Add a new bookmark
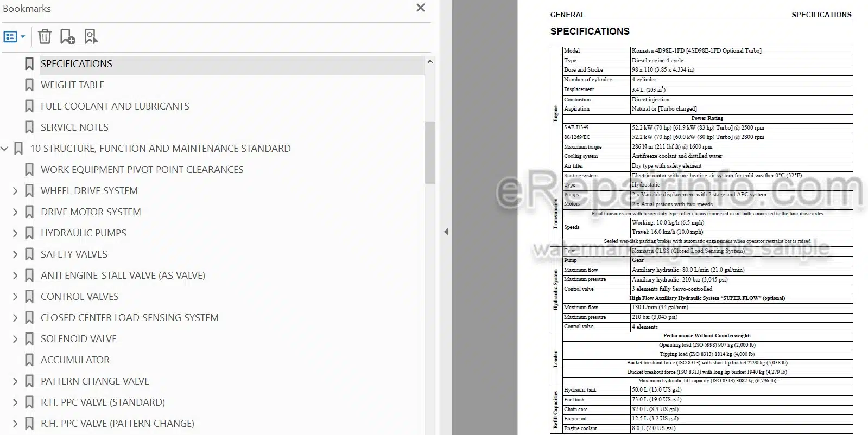Image resolution: width=868 pixels, height=435 pixels. [67, 37]
